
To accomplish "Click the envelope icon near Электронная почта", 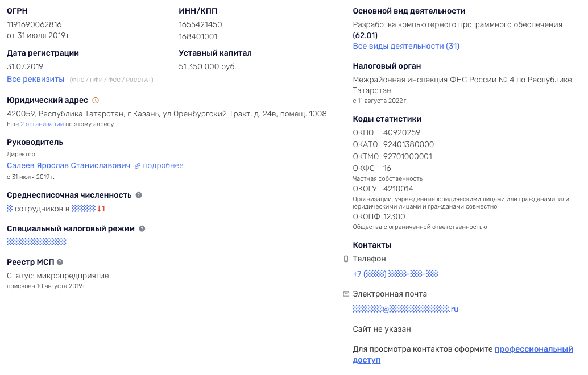I will [x=346, y=294].
